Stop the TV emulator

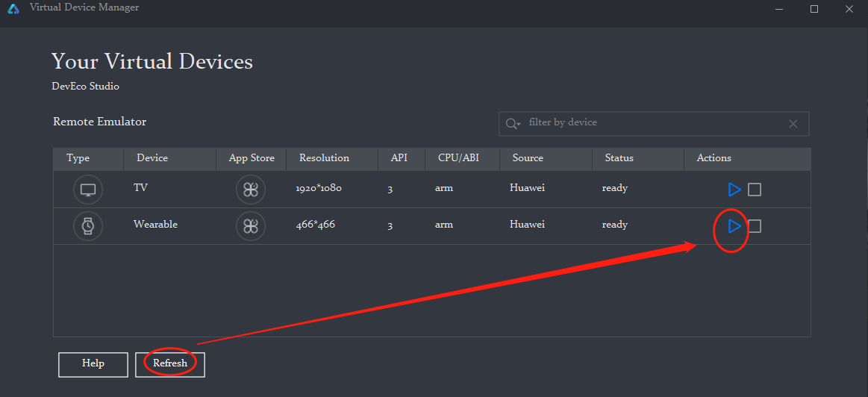click(x=755, y=190)
